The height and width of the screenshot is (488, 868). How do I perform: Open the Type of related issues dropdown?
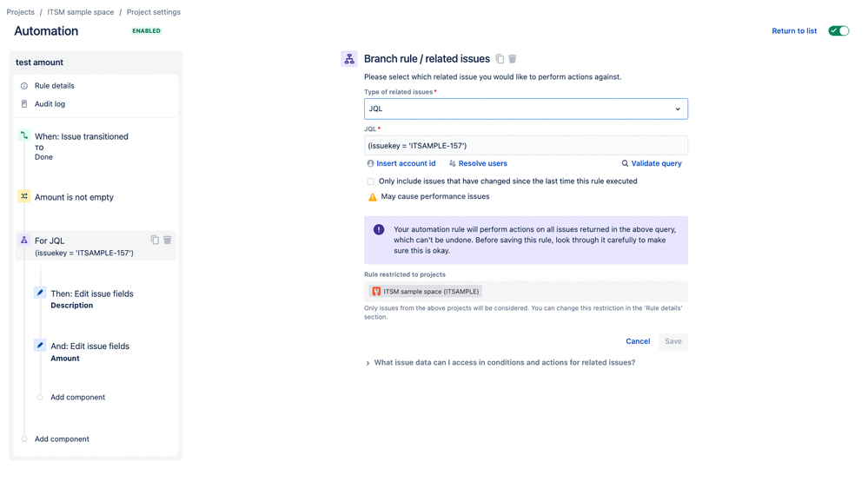[526, 109]
